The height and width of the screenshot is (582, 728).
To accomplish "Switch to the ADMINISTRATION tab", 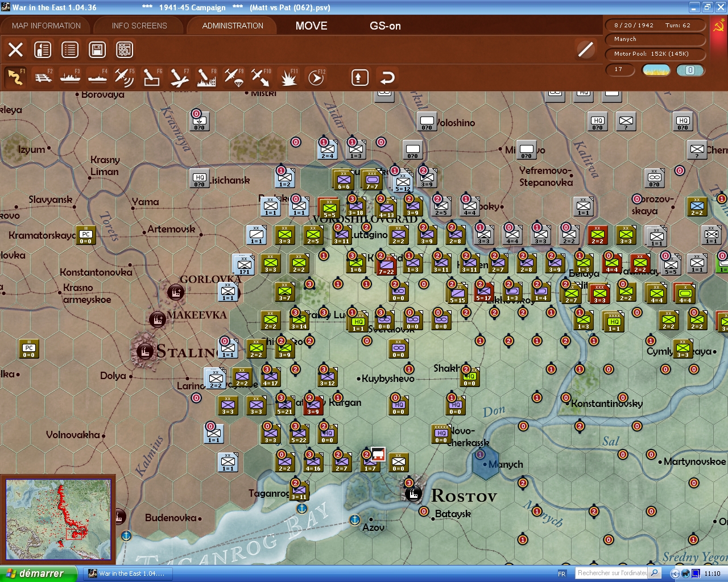I will [233, 26].
